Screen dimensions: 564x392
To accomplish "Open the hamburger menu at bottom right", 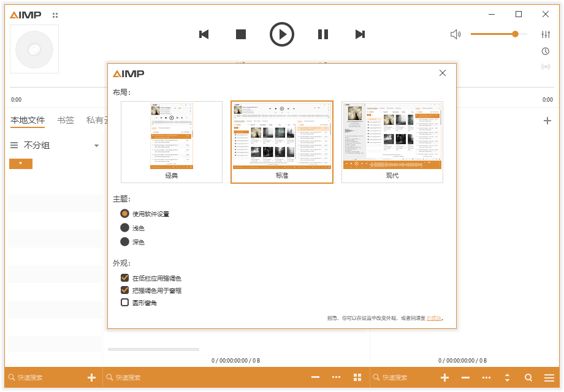I will click(549, 378).
